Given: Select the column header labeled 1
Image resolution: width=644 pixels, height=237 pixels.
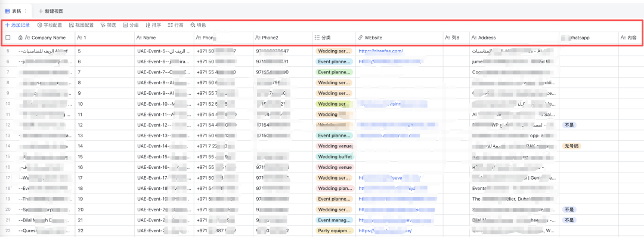Looking at the screenshot, I should pyautogui.click(x=105, y=38).
